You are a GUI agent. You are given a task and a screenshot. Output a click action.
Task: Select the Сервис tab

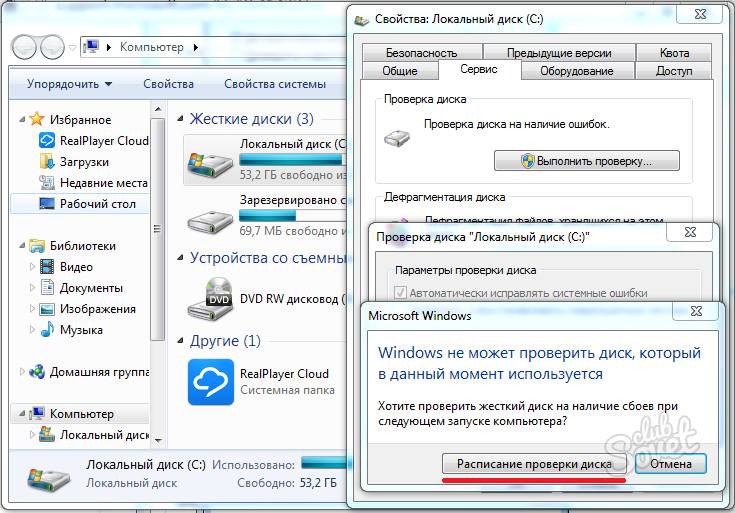tap(479, 69)
